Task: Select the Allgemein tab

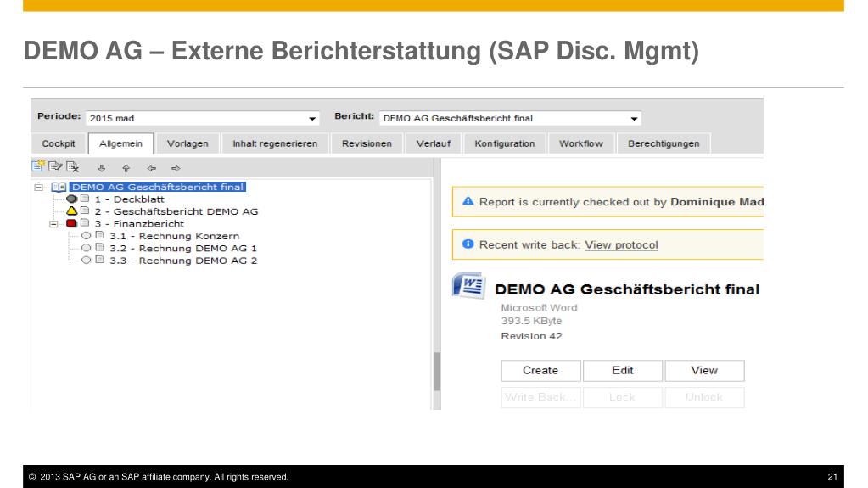Action: tap(120, 143)
